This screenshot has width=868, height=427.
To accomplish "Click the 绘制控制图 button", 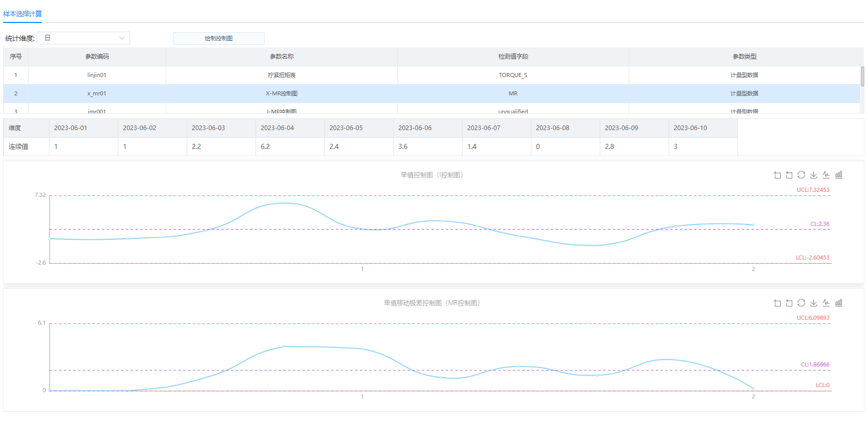I will coord(218,38).
